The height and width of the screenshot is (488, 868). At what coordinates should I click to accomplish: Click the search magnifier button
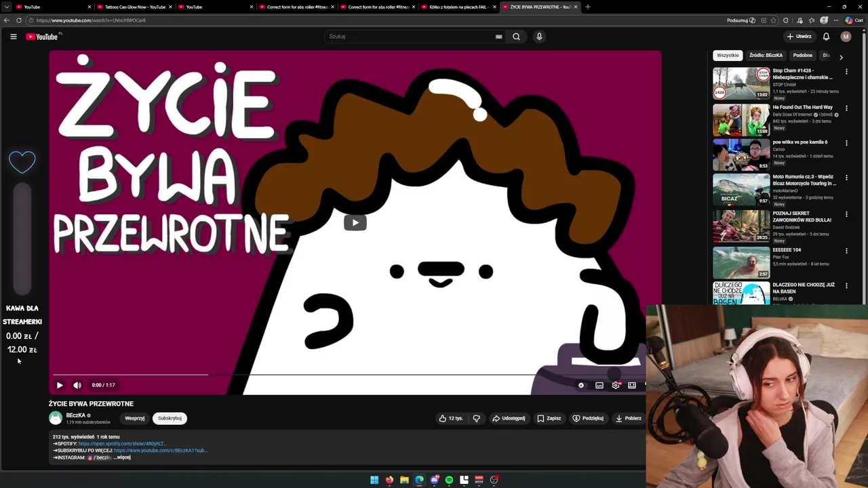[x=516, y=37]
